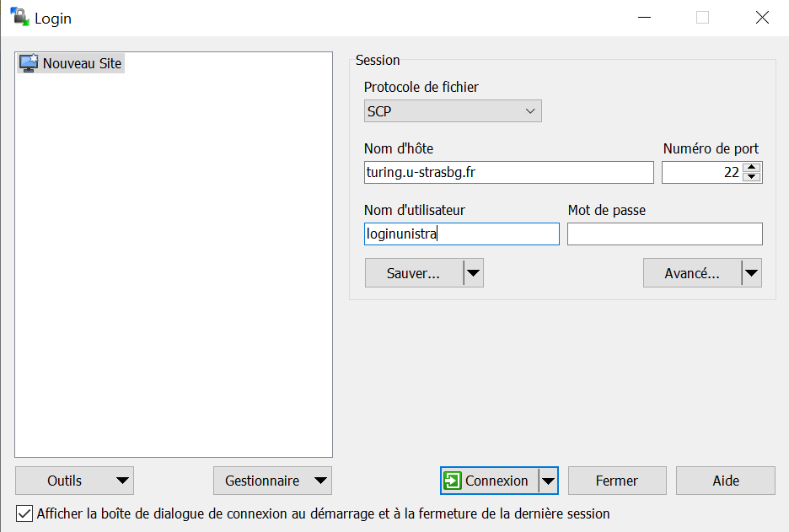Expand the arrow beside Sauver
This screenshot has height=532, width=789.
(474, 273)
